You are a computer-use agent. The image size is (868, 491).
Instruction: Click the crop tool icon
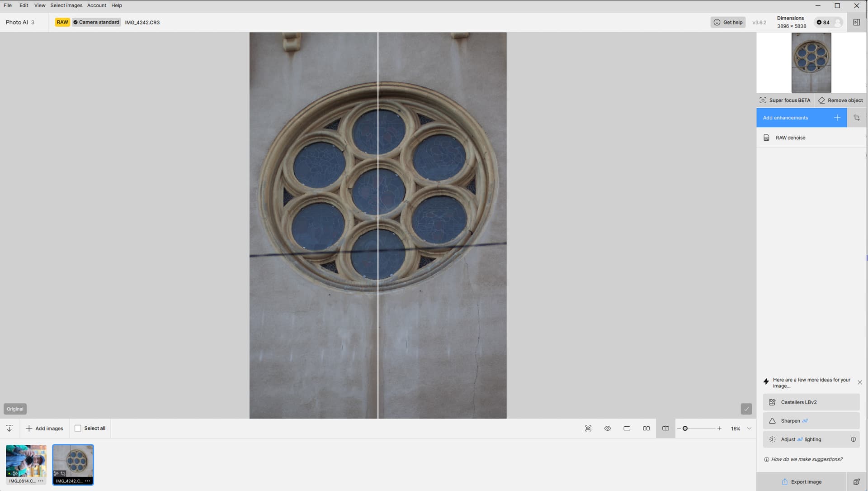[x=856, y=118]
